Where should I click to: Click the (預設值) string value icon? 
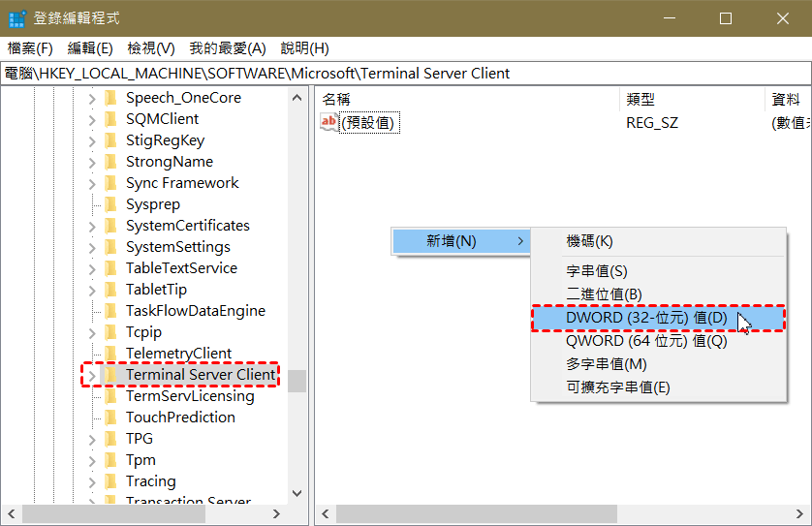pyautogui.click(x=328, y=122)
